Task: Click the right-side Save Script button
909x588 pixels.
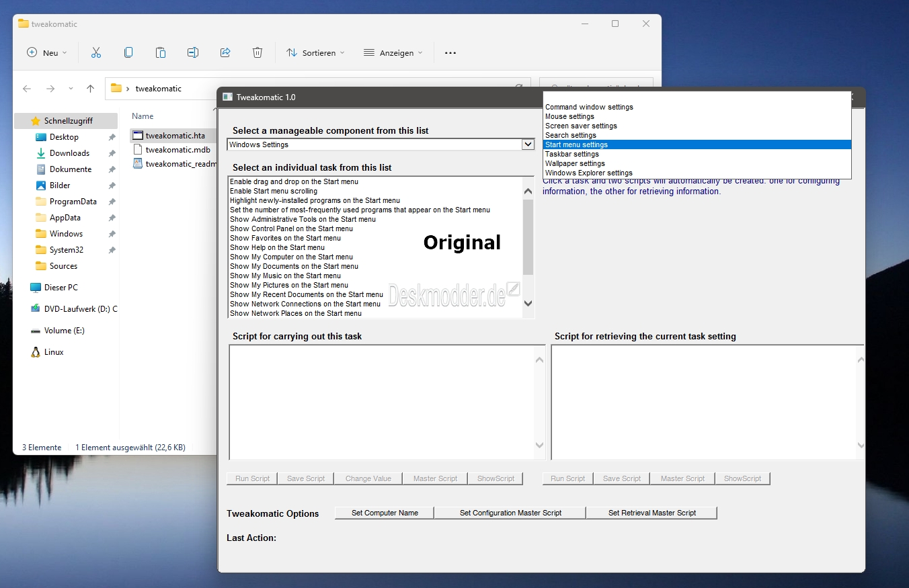Action: point(622,478)
